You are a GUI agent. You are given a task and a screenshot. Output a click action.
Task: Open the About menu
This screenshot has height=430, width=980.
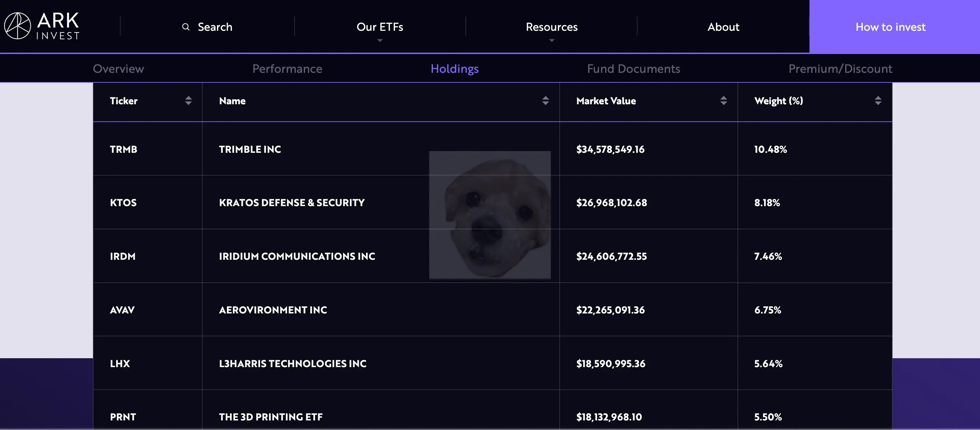click(x=723, y=27)
